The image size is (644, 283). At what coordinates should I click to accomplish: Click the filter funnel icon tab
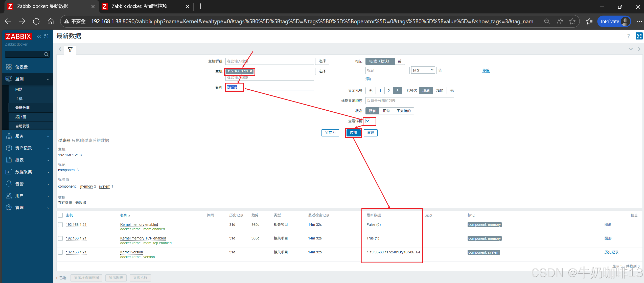point(70,50)
